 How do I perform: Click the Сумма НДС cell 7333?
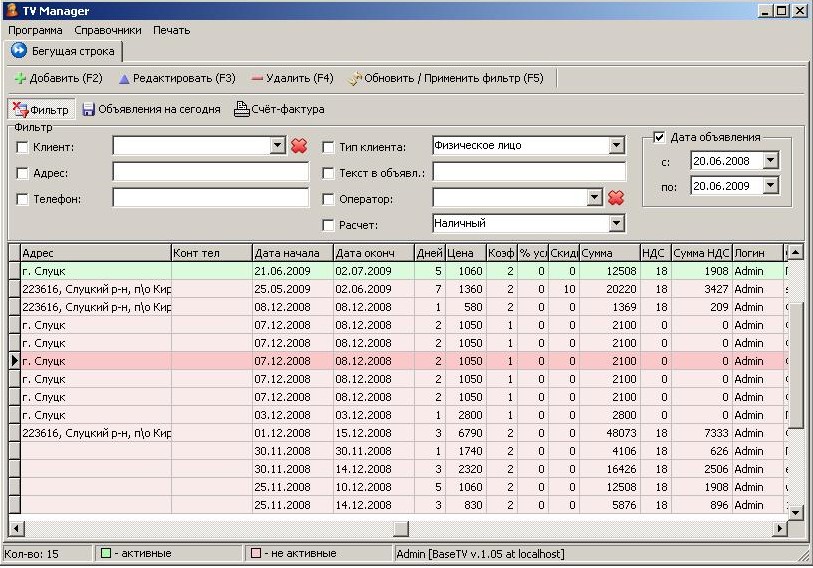[x=702, y=433]
